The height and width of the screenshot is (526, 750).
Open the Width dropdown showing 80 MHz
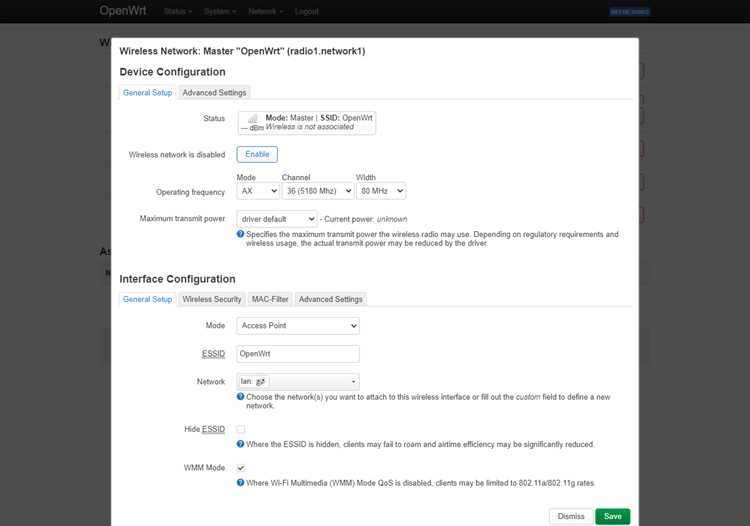coord(381,191)
